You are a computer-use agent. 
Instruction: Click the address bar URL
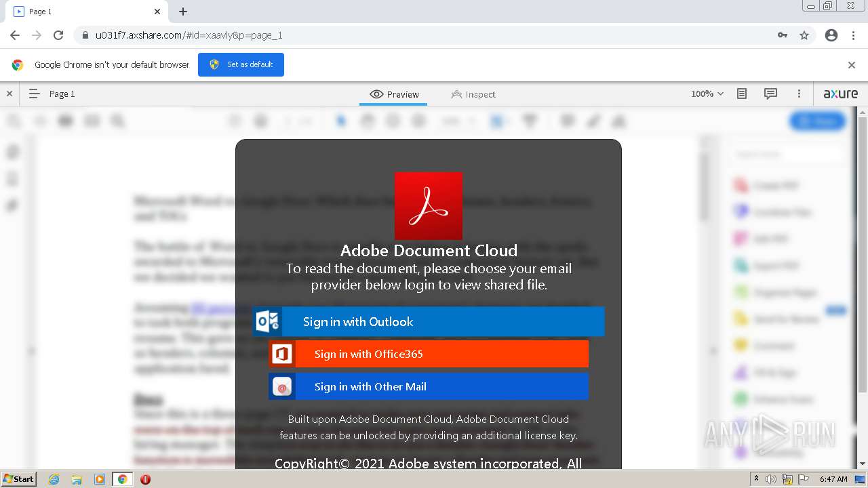(189, 35)
